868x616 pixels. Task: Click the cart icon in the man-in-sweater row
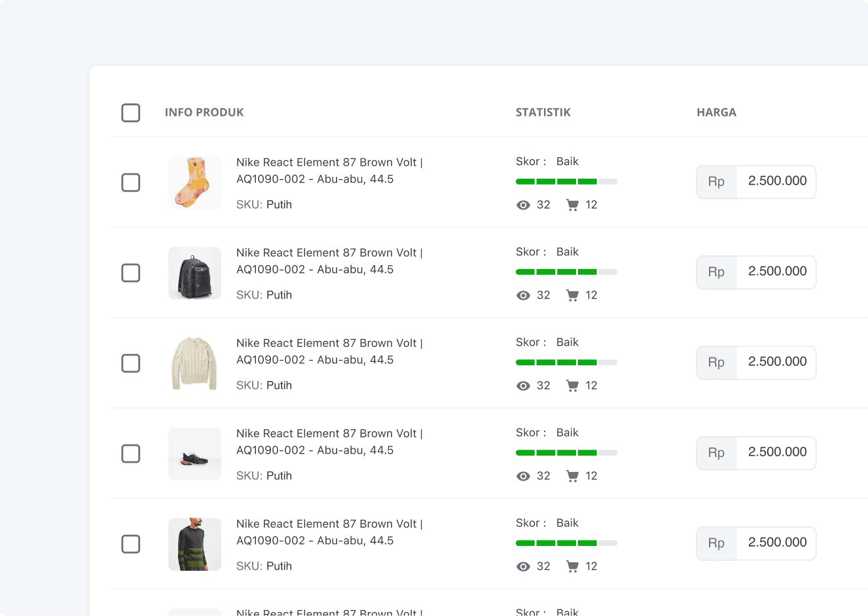click(x=573, y=566)
